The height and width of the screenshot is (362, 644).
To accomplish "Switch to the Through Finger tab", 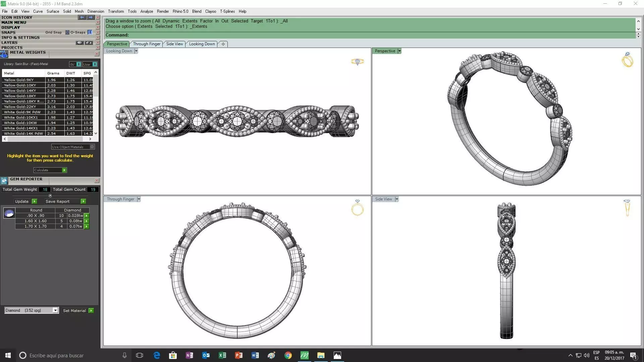I will 147,44.
